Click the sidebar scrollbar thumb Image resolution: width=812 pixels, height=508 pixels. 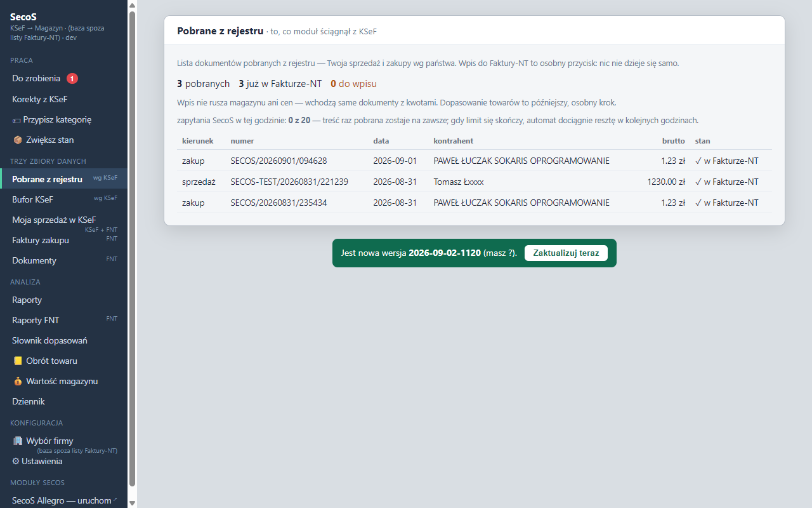coord(132,248)
